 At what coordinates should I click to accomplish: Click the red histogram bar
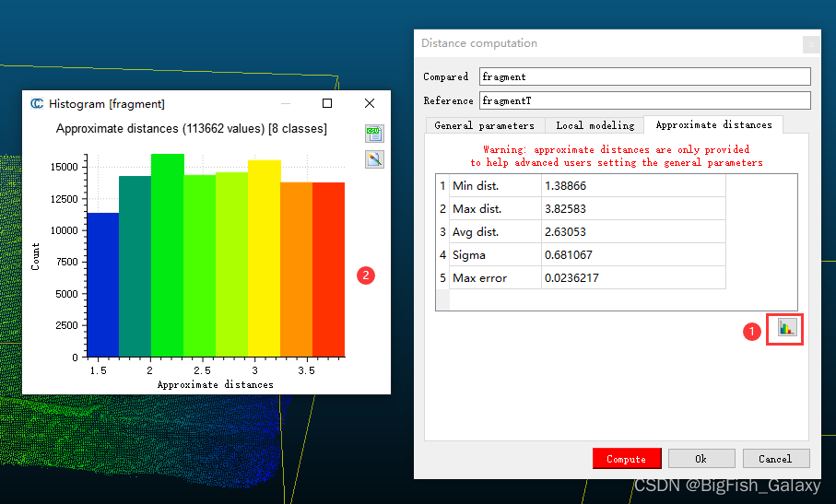click(328, 270)
